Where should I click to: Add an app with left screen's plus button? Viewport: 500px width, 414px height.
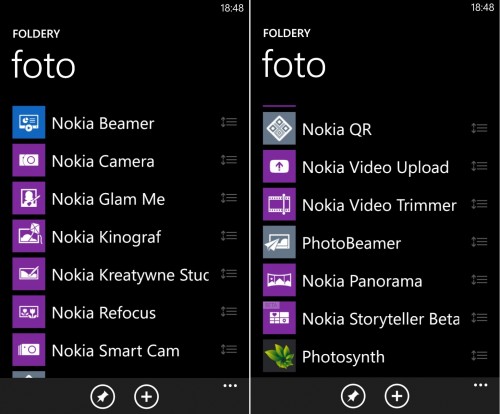146,397
